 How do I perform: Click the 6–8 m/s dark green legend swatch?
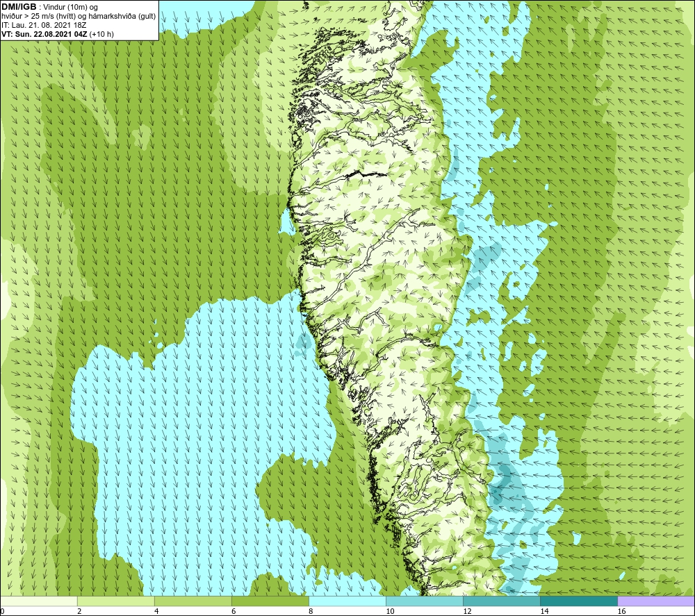270,601
